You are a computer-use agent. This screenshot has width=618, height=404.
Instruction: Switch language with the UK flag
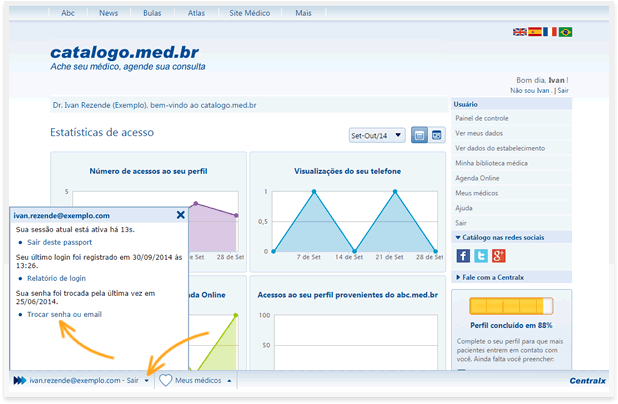coord(520,32)
